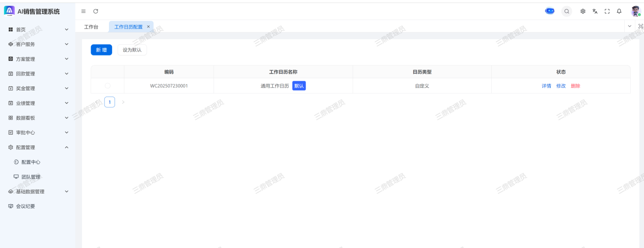Open the AI robot assistant icon
The width and height of the screenshot is (644, 248).
click(550, 11)
